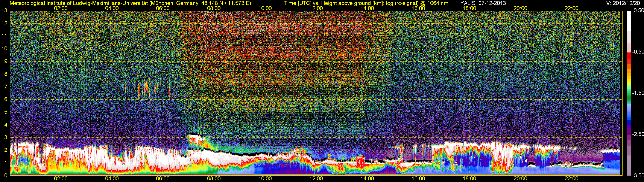Screen dimensions: 644x182
Task: Click 22:00 on the upper time axis
Action: tap(571, 8)
